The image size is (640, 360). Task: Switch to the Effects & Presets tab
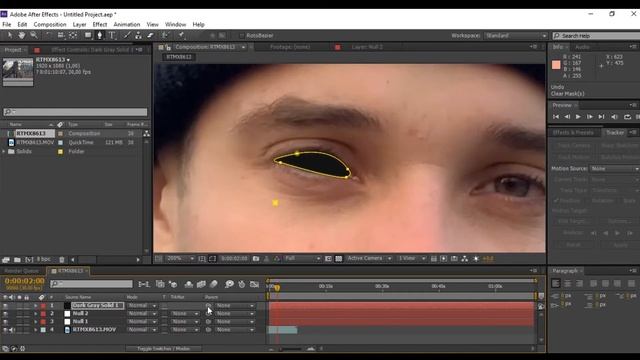[x=573, y=133]
